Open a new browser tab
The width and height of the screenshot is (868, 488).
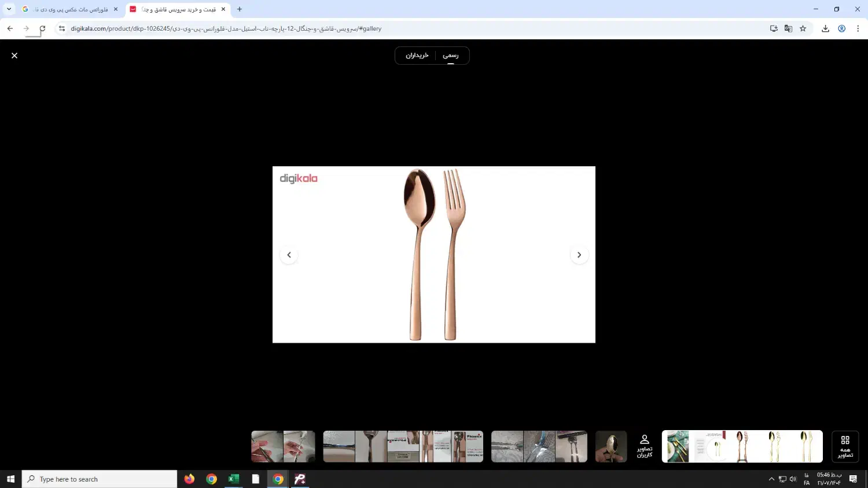click(x=240, y=9)
